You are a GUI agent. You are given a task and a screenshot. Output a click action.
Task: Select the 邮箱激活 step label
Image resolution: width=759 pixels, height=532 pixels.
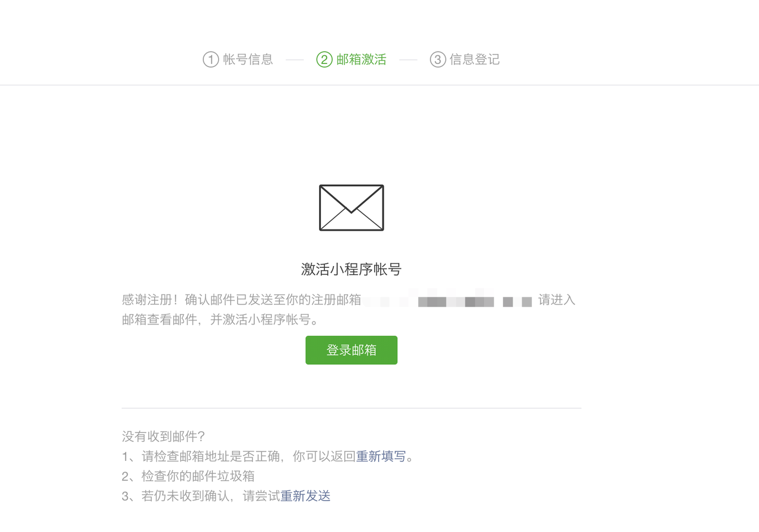tap(361, 59)
